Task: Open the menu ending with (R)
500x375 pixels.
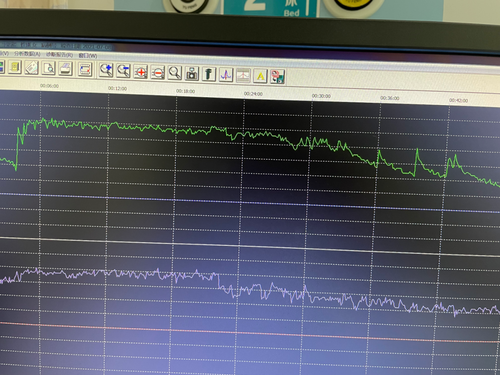Action: (x=59, y=54)
